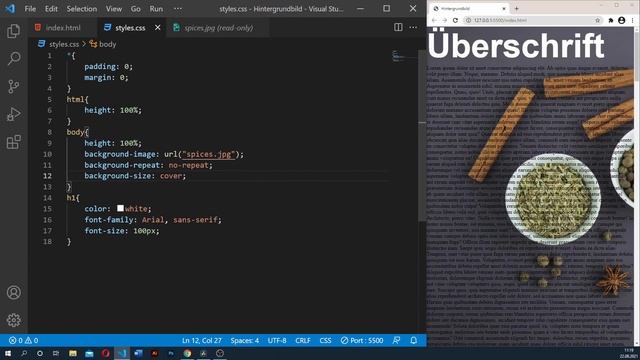Change indentation via Spaces: 4
This screenshot has width=640, height=360.
coord(244,340)
